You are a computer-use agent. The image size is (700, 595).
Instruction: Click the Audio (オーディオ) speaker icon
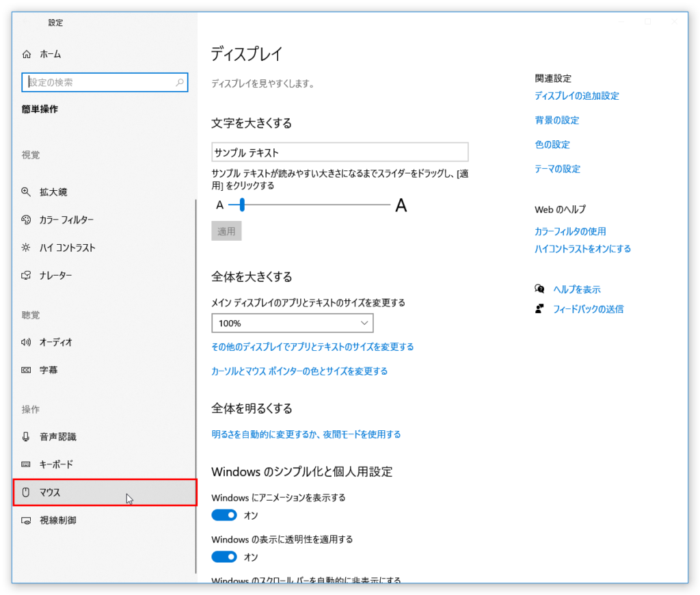pos(26,342)
